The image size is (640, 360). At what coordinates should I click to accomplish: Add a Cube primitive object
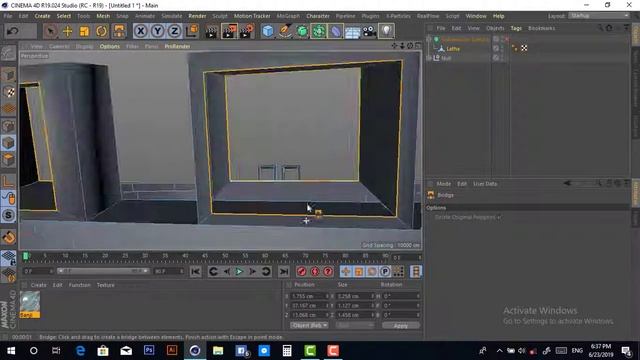pos(268,31)
